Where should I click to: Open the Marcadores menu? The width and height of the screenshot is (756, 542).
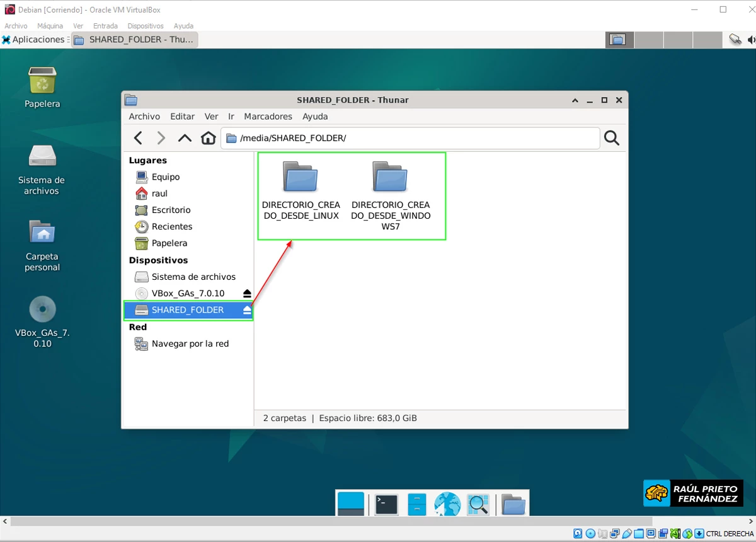(x=268, y=116)
